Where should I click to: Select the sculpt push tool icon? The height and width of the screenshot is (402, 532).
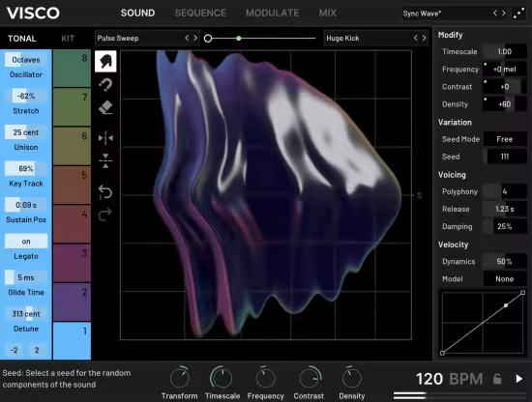click(x=105, y=61)
